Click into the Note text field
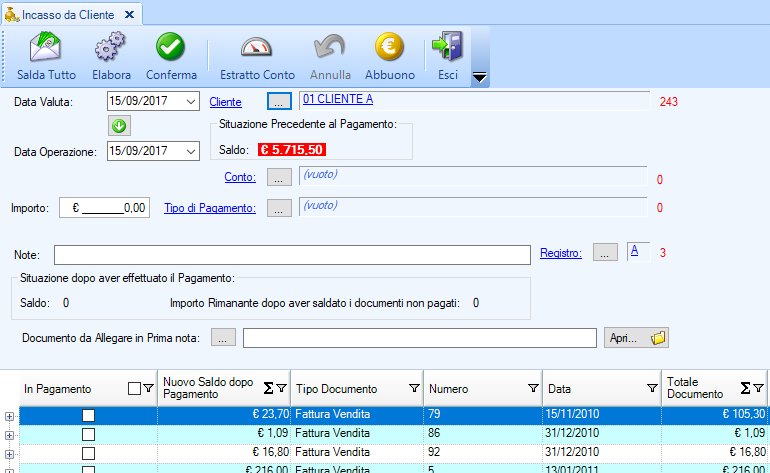This screenshot has height=473, width=770. [x=291, y=254]
